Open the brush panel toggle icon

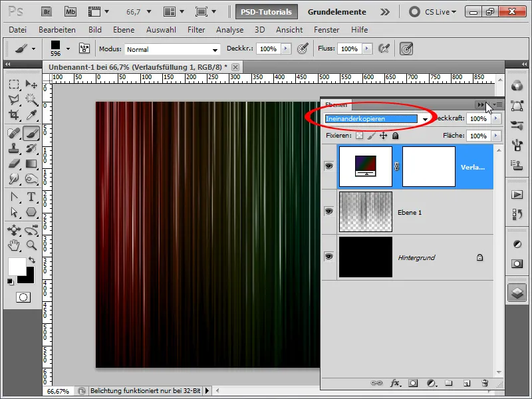pyautogui.click(x=84, y=49)
